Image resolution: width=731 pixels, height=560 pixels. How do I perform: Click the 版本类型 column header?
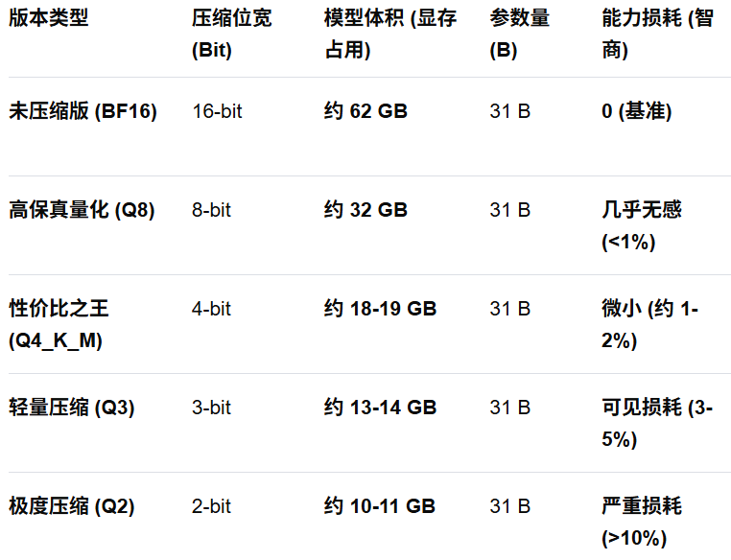click(48, 18)
